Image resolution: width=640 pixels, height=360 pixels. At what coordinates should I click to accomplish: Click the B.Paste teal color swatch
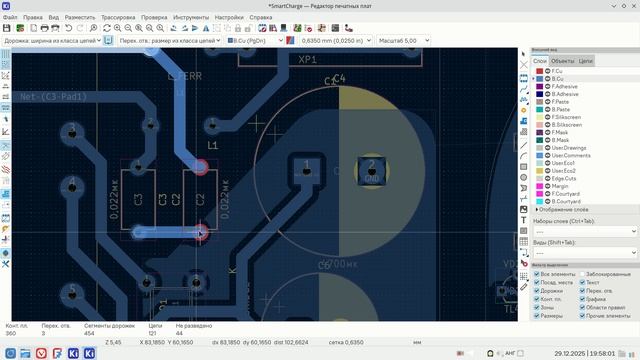tap(540, 109)
